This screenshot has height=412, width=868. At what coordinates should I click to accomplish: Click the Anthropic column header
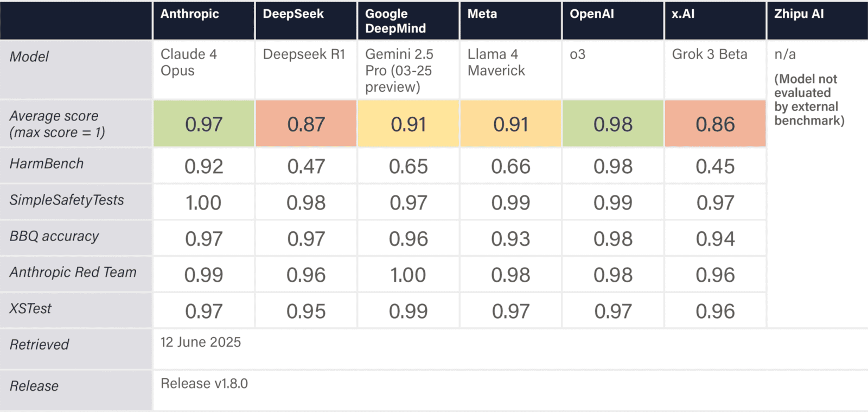pyautogui.click(x=190, y=14)
